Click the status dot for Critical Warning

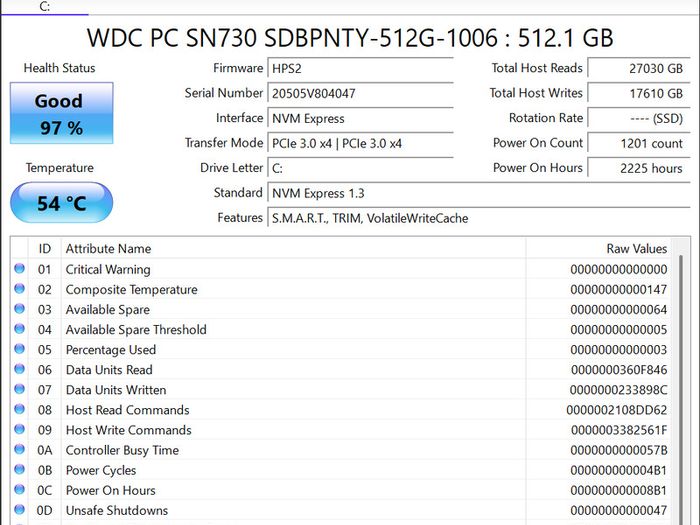pos(19,268)
